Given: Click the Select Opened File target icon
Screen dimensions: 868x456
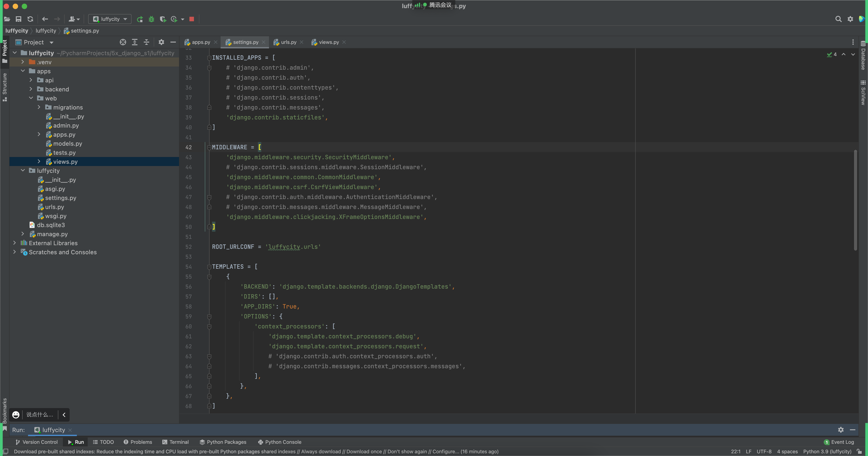Looking at the screenshot, I should (123, 42).
